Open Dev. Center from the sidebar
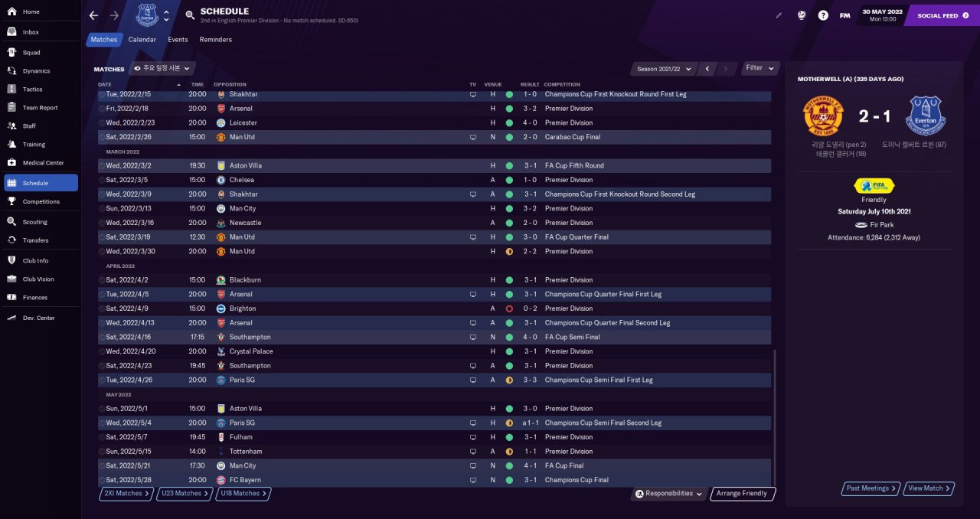The height and width of the screenshot is (519, 980). coord(41,318)
